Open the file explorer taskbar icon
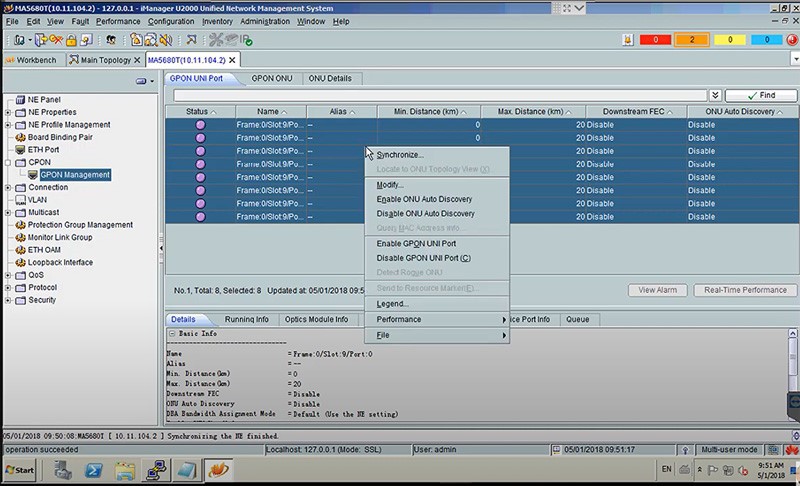 [x=125, y=470]
